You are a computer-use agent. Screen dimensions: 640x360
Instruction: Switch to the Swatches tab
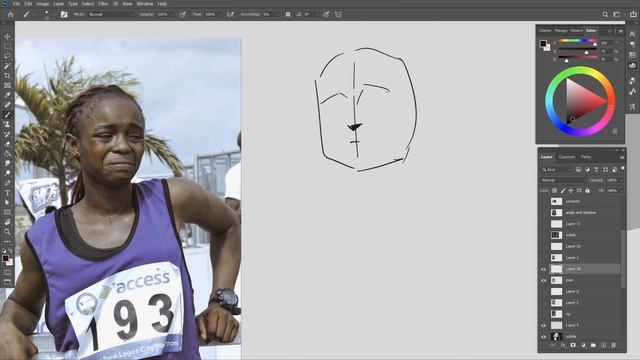(x=577, y=31)
